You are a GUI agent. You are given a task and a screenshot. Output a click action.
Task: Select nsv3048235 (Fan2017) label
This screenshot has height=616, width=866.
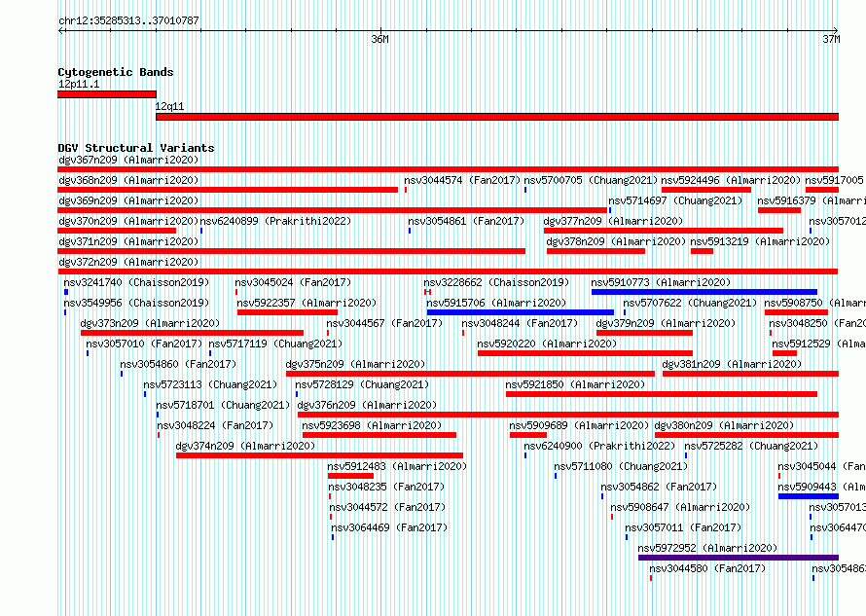point(386,487)
